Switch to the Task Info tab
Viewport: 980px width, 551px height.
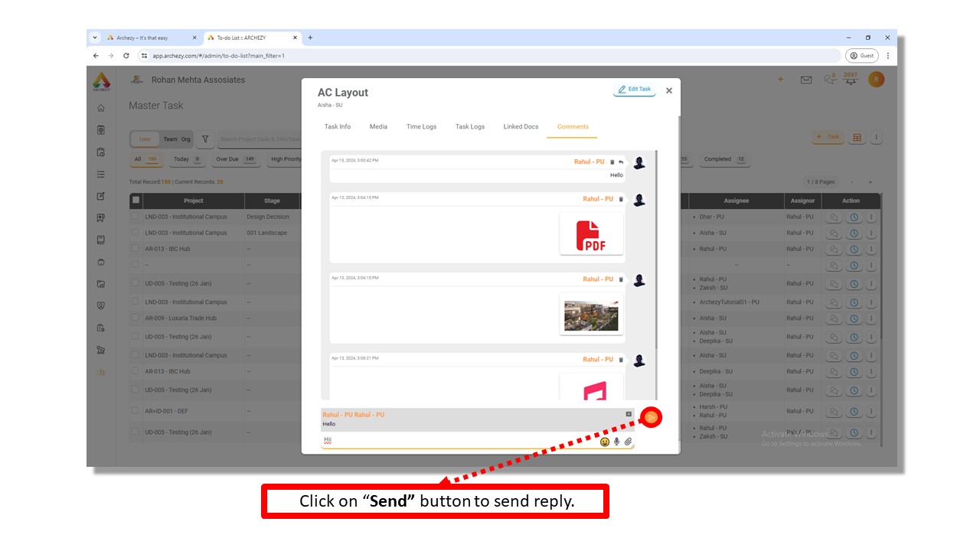(338, 127)
